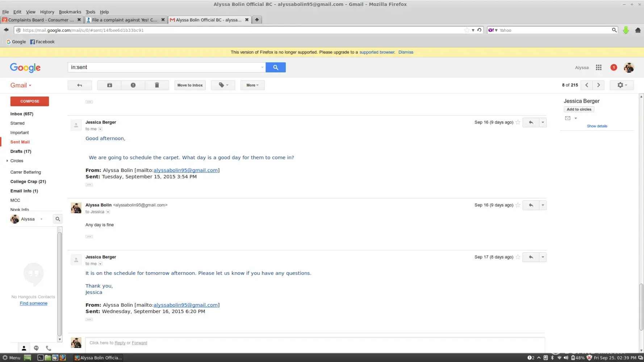Go to the older conversation arrow
This screenshot has width=644, height=362.
pyautogui.click(x=598, y=85)
